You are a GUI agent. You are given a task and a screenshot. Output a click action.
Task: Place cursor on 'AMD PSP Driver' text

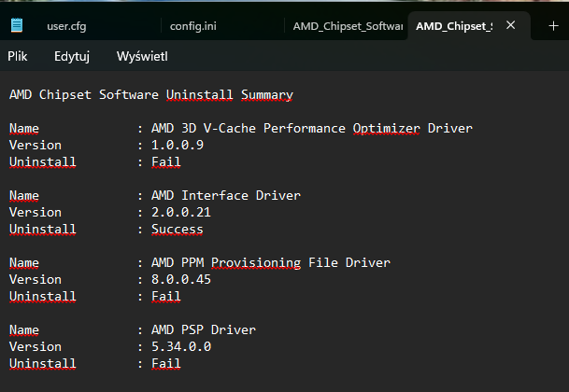pos(203,329)
